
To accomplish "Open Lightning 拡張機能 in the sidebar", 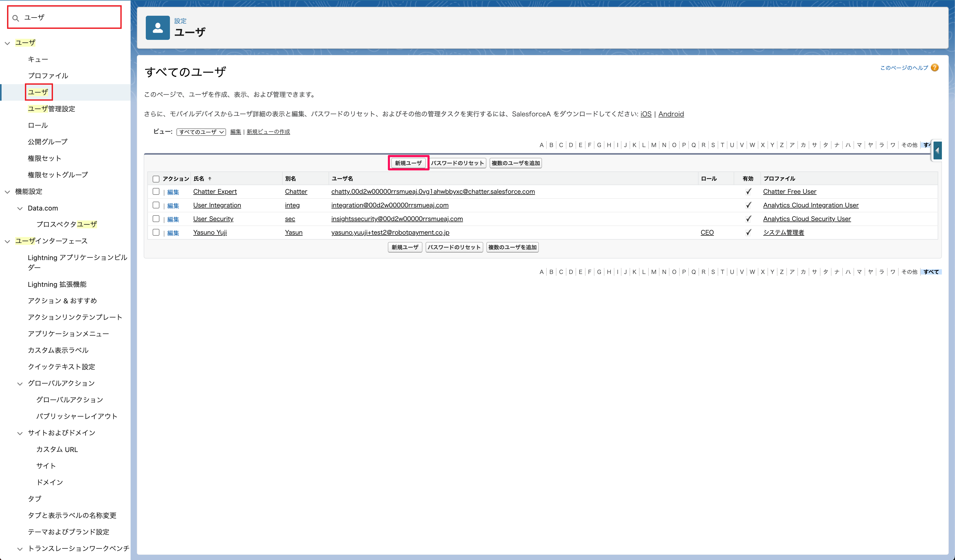I will pos(57,284).
